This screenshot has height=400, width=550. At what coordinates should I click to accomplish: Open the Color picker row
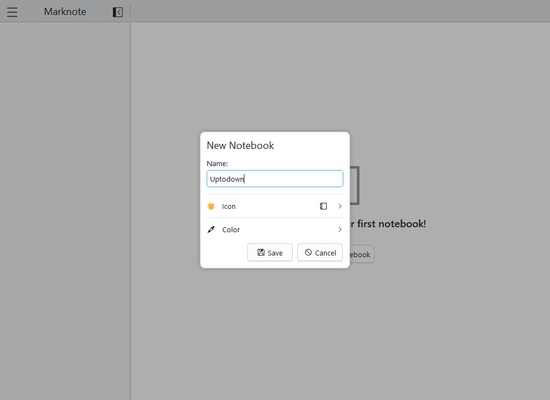[x=275, y=229]
